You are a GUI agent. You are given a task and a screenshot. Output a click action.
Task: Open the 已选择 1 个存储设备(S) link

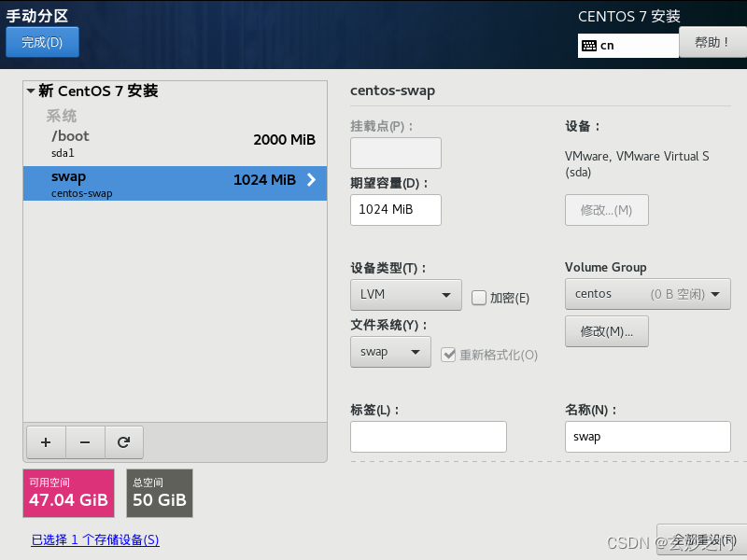[x=95, y=540]
